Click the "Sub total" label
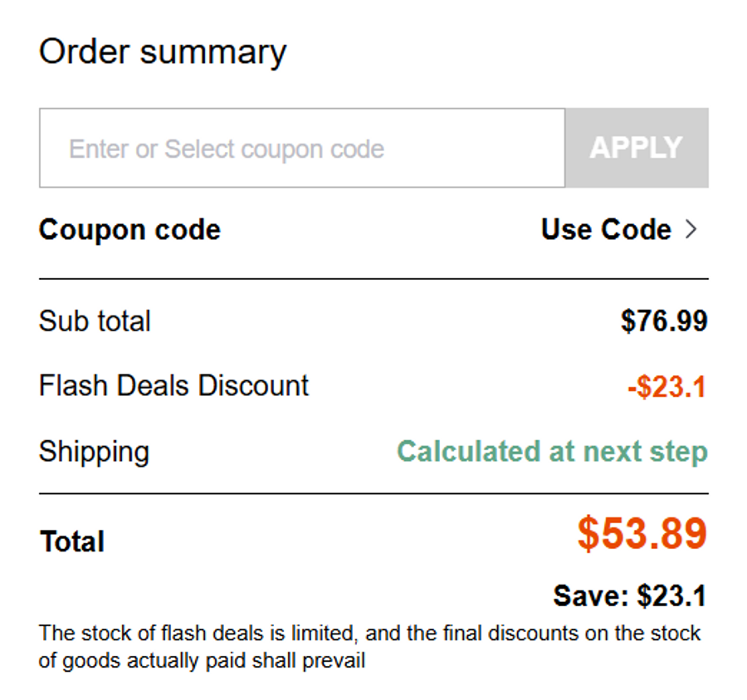Viewport: 747px width, 700px height. click(95, 321)
